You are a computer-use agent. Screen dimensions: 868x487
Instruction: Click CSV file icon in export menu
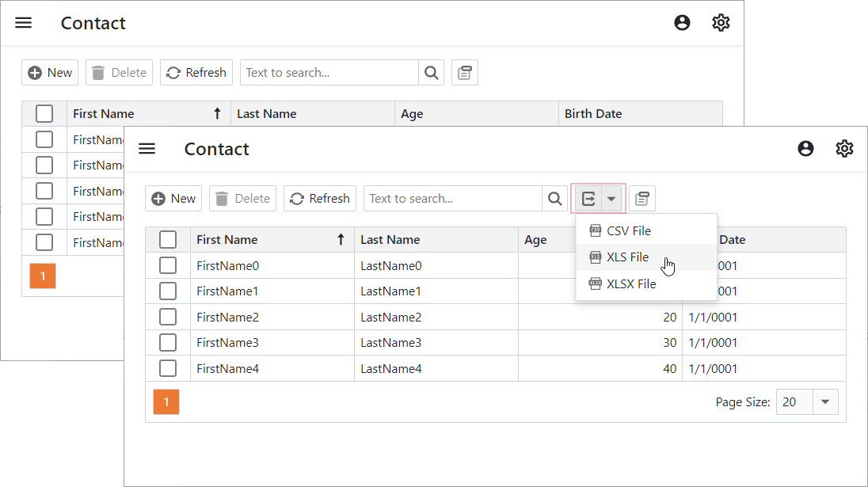pyautogui.click(x=595, y=230)
